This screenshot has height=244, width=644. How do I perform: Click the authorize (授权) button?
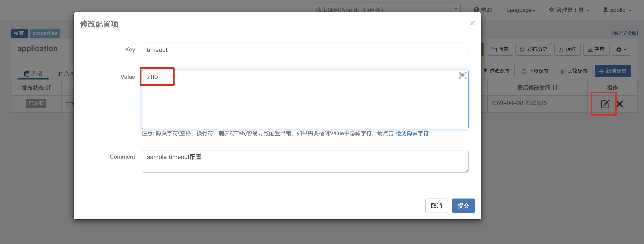[567, 50]
